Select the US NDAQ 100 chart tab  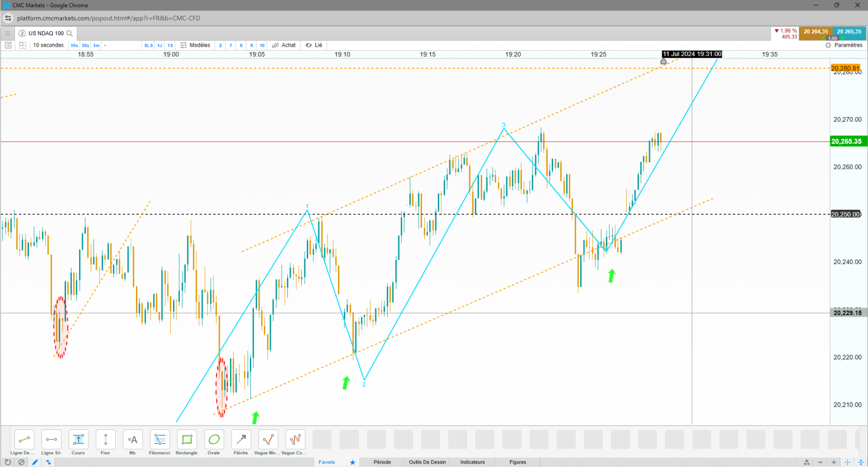[46, 33]
